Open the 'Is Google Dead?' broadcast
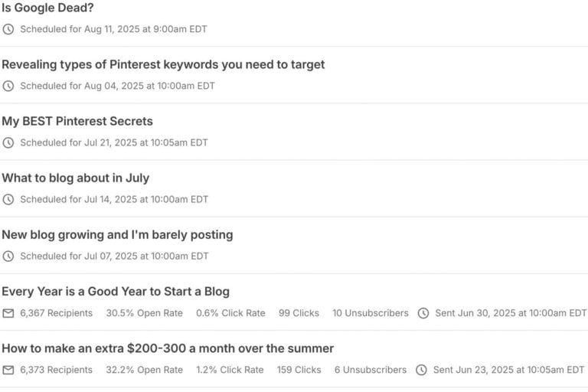 pos(47,8)
